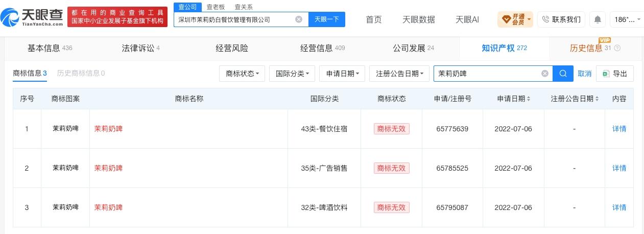Select the 商标信息 sub-tab
The height and width of the screenshot is (234, 644).
30,74
